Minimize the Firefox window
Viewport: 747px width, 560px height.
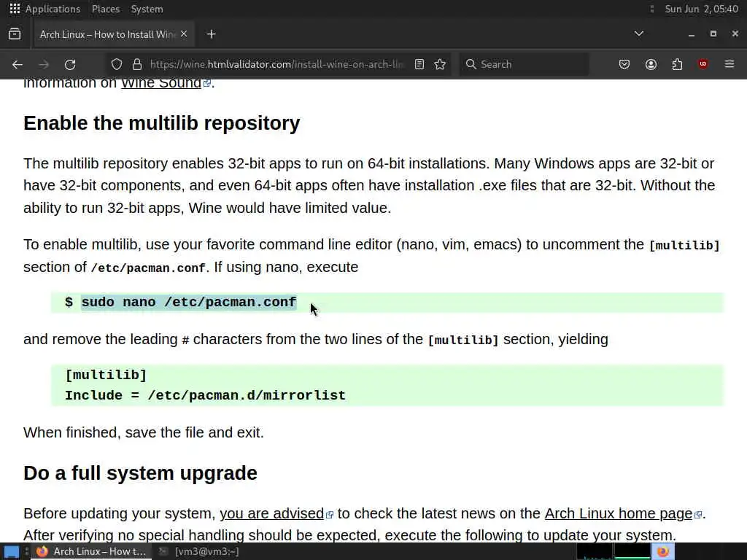pos(692,34)
